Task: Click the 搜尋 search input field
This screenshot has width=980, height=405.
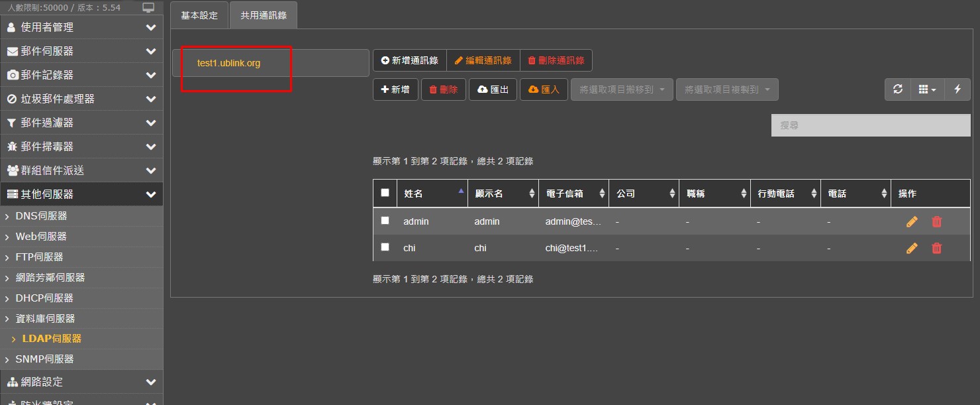Action: [870, 125]
